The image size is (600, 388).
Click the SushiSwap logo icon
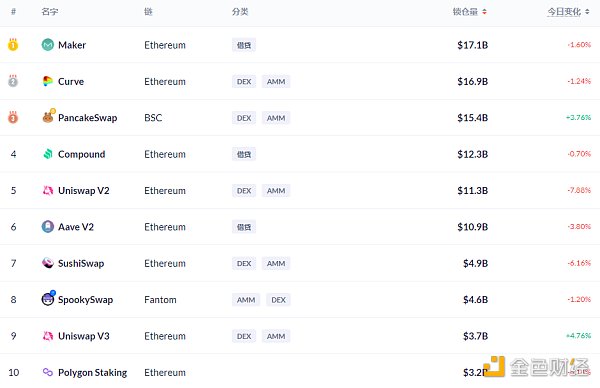(47, 263)
